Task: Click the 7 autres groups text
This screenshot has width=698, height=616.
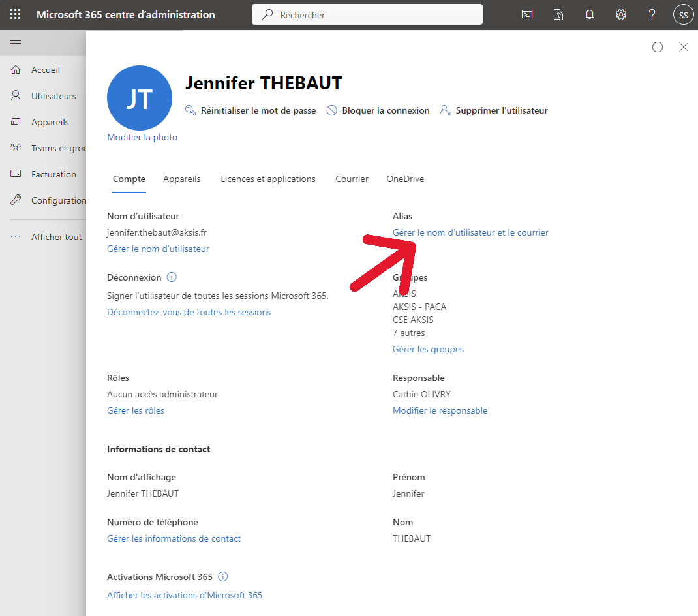Action: click(408, 333)
